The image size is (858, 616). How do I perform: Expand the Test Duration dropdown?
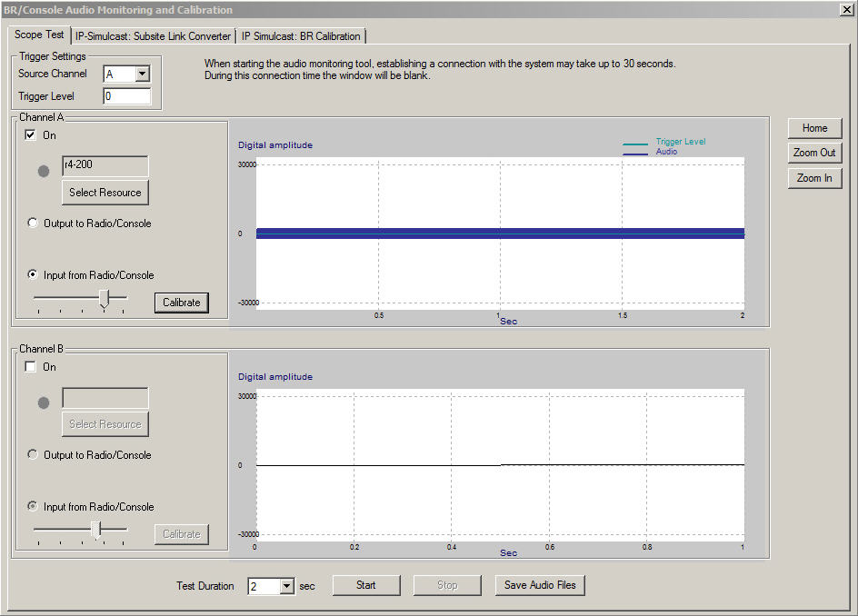pyautogui.click(x=287, y=587)
